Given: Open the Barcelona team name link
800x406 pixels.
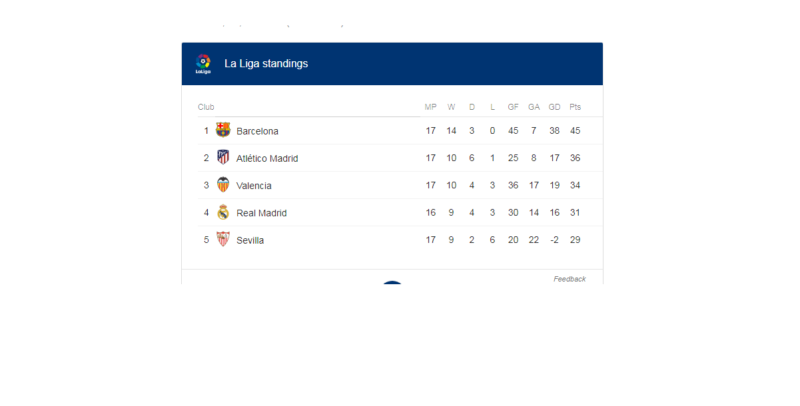Looking at the screenshot, I should tap(257, 131).
